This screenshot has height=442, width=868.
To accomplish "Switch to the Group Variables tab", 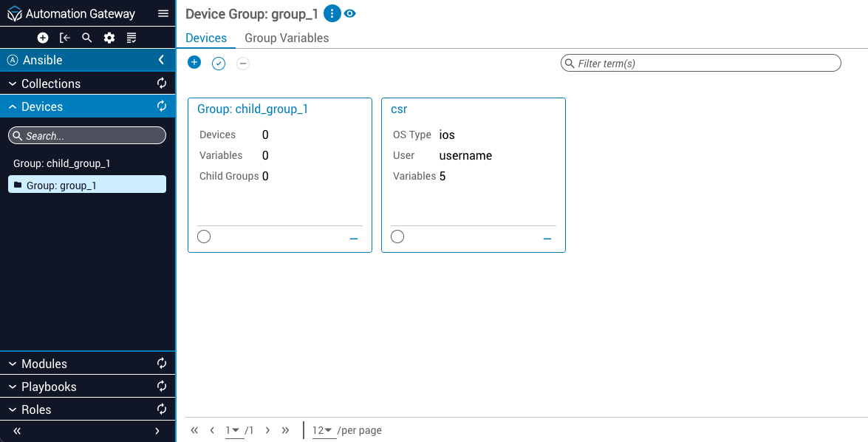I will (287, 38).
